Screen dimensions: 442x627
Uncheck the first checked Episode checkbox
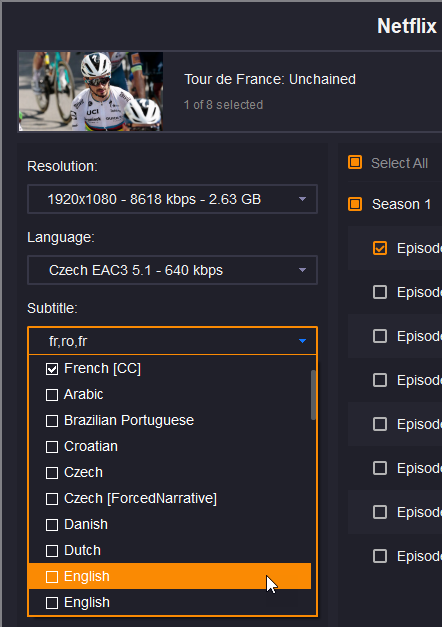(380, 248)
